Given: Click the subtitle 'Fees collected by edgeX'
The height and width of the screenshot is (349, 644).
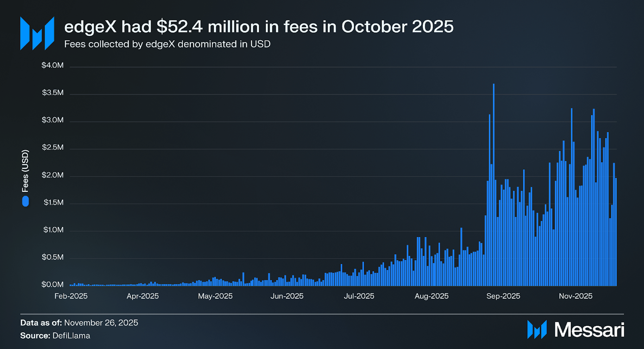Looking at the screenshot, I should click(167, 44).
